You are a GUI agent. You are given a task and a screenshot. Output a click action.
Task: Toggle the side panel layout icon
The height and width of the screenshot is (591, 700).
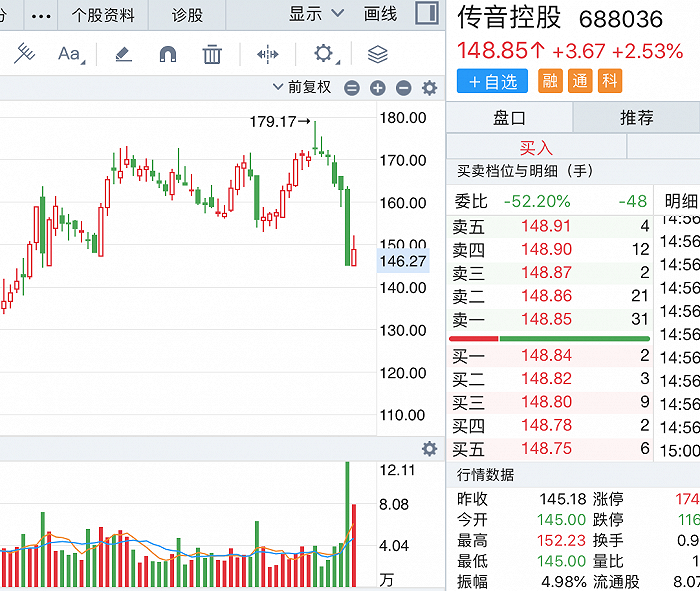pyautogui.click(x=427, y=13)
